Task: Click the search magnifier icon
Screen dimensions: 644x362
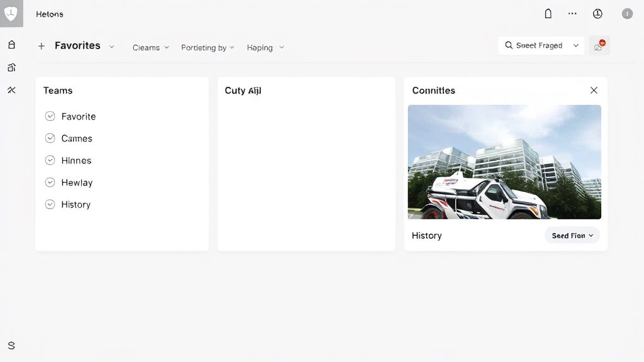Action: 508,45
